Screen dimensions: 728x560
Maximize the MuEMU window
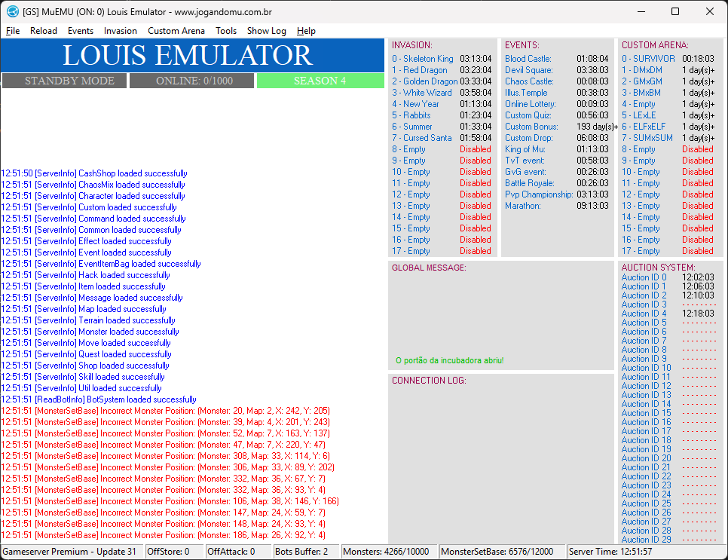tap(675, 11)
